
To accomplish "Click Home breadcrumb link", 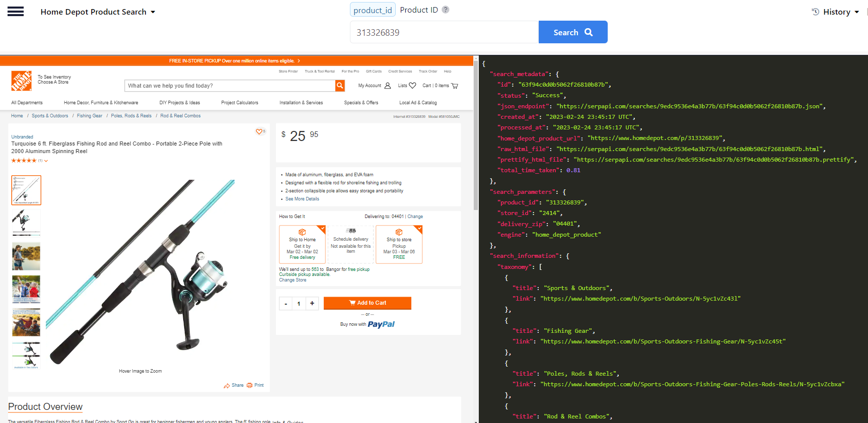I will (x=17, y=116).
